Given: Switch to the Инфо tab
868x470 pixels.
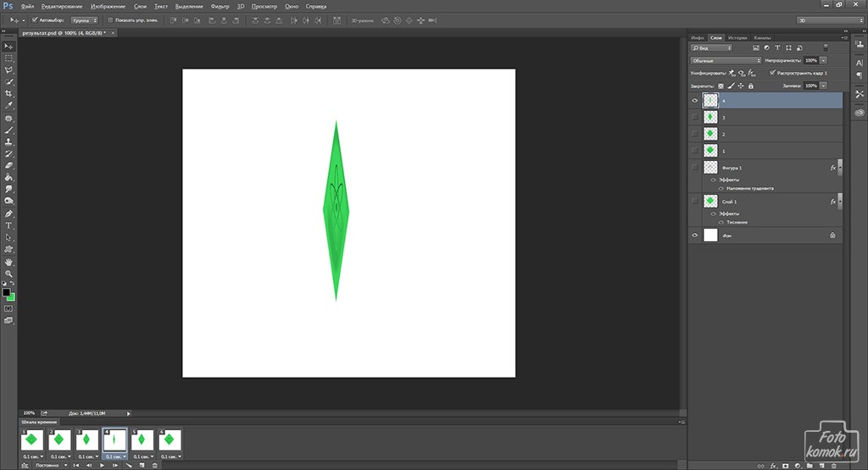Looking at the screenshot, I should (x=698, y=37).
